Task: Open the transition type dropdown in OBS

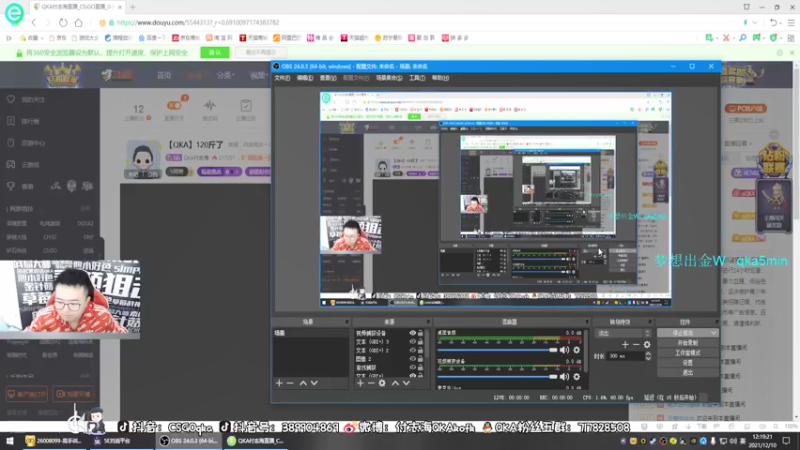Action: (623, 333)
